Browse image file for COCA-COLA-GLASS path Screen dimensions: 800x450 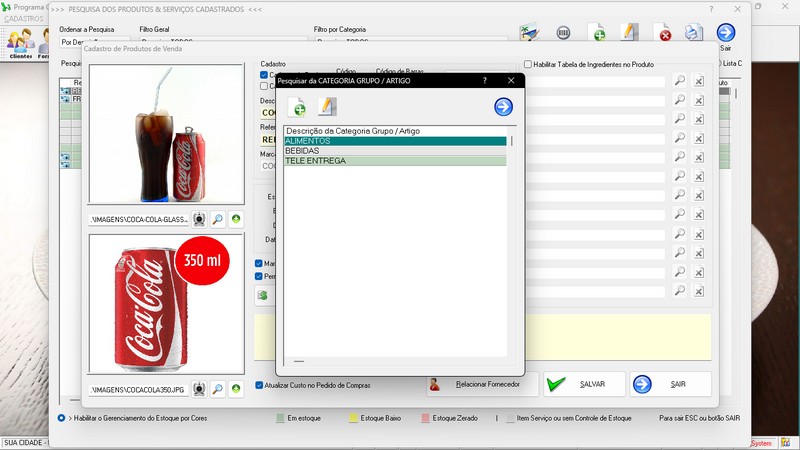(218, 219)
